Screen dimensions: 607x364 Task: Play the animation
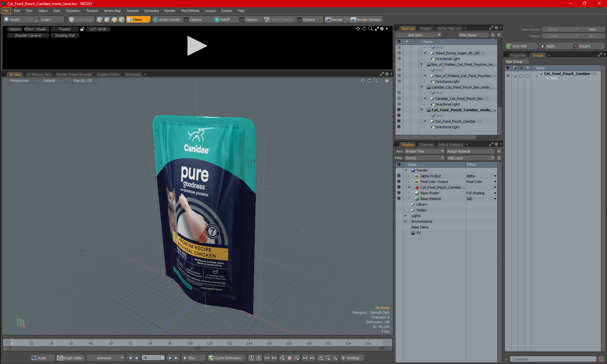pos(193,358)
